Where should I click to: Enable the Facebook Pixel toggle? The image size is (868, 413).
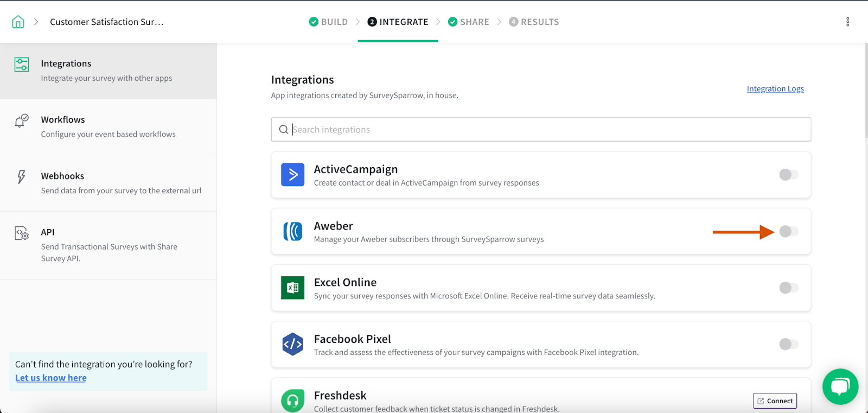point(789,344)
